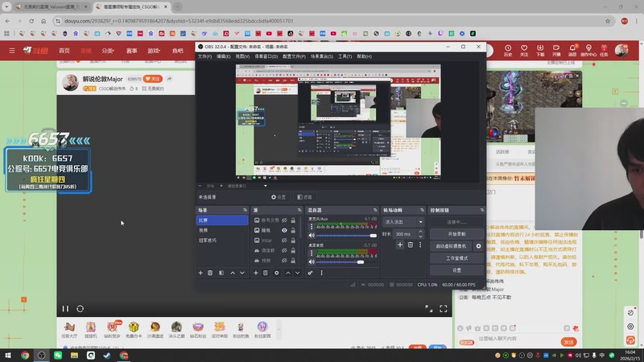Decrease transition duration stepper down
644x362 pixels.
coord(420,237)
